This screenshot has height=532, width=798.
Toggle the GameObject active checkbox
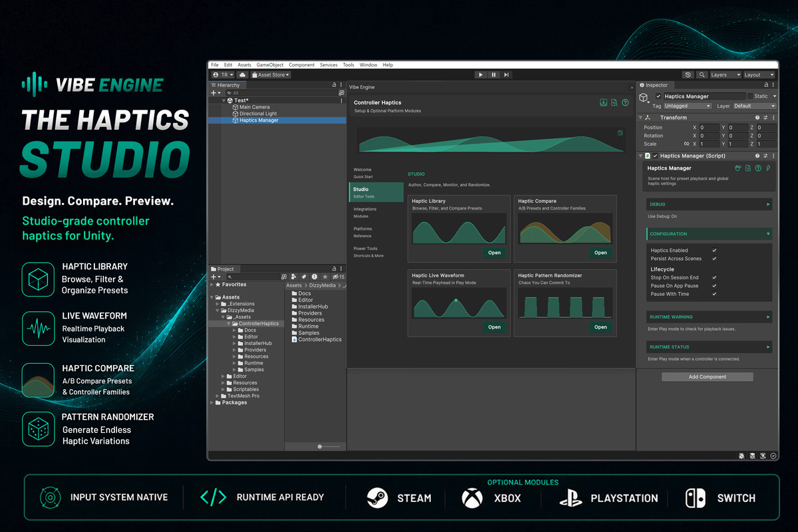pos(658,96)
